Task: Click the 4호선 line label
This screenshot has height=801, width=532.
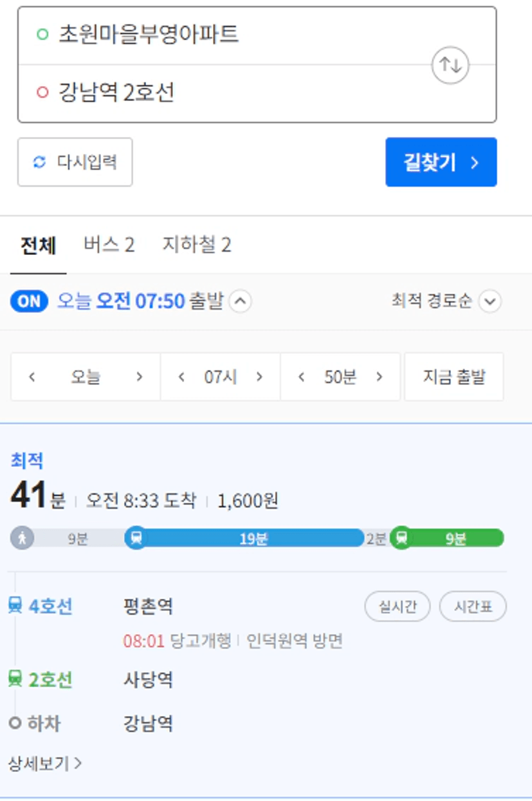Action: (50, 607)
